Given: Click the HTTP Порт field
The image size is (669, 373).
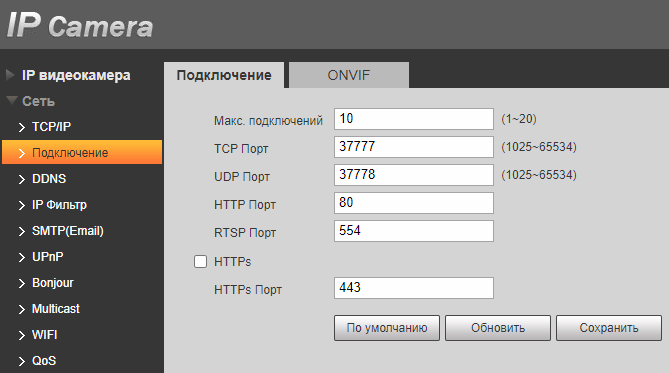Looking at the screenshot, I should [414, 203].
